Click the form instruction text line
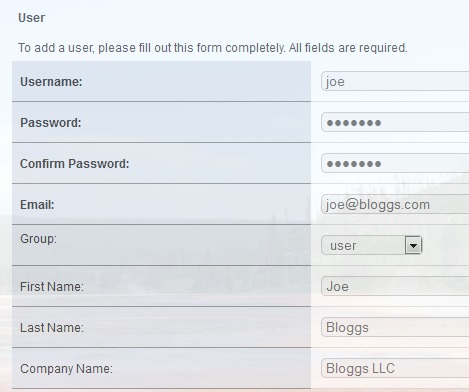 coord(213,48)
